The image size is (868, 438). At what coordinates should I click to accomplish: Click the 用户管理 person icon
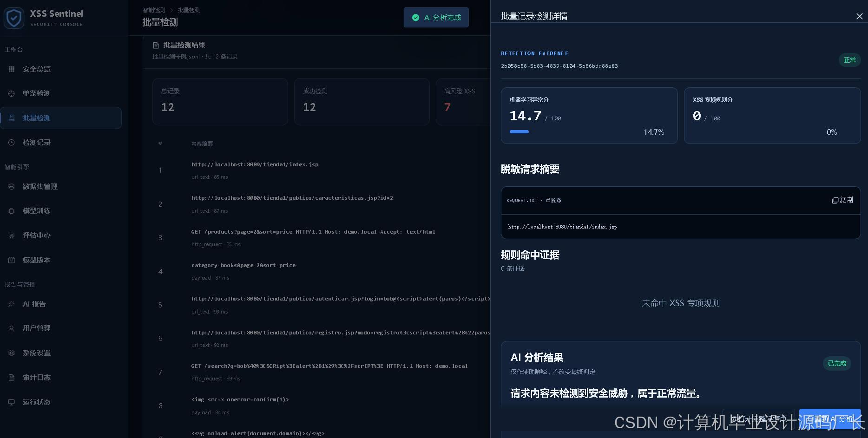click(x=12, y=328)
